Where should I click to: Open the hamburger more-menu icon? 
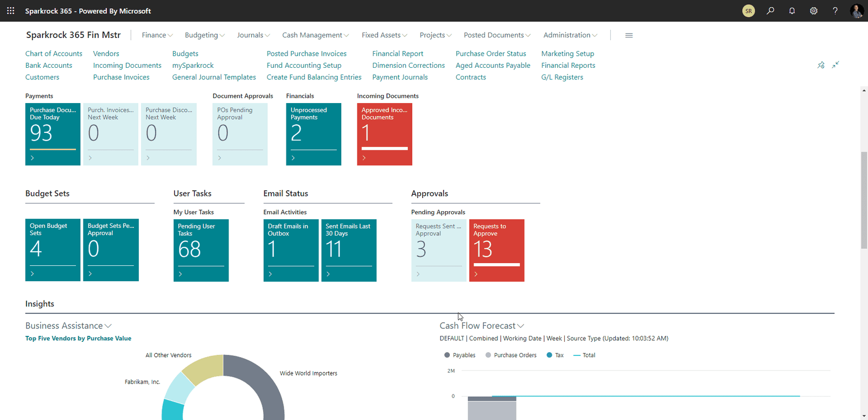coord(629,35)
